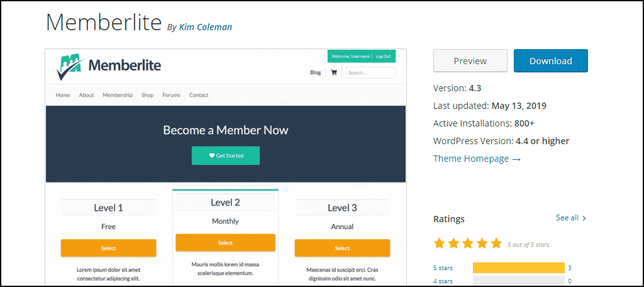This screenshot has width=644, height=287.
Task: Click the Active Installations: 800+ text
Action: click(484, 123)
